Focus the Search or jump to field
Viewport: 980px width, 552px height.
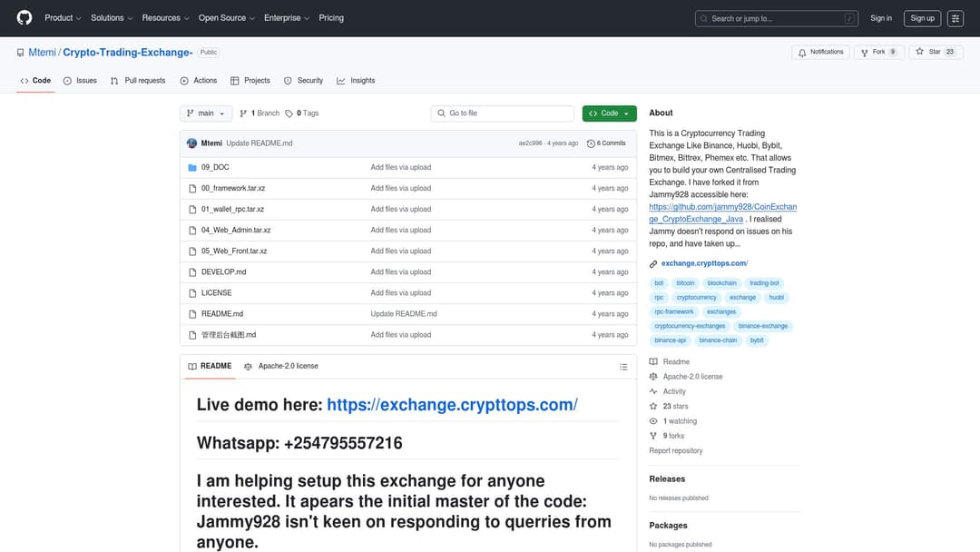(x=776, y=18)
